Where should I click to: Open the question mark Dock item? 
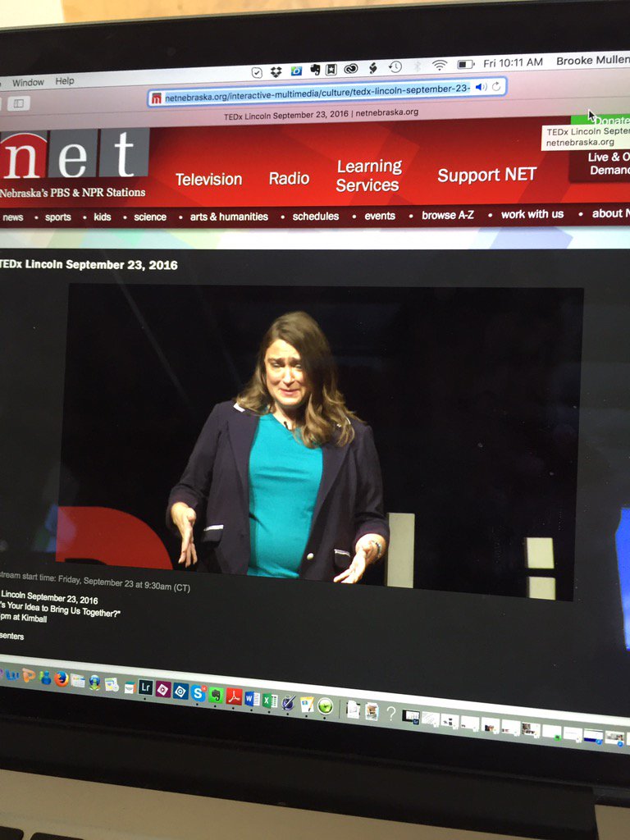391,714
